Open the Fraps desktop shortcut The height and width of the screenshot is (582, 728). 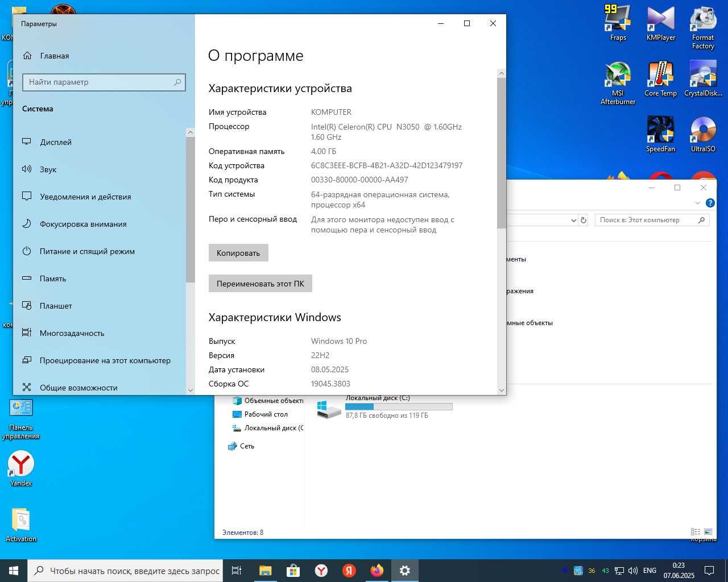[618, 23]
